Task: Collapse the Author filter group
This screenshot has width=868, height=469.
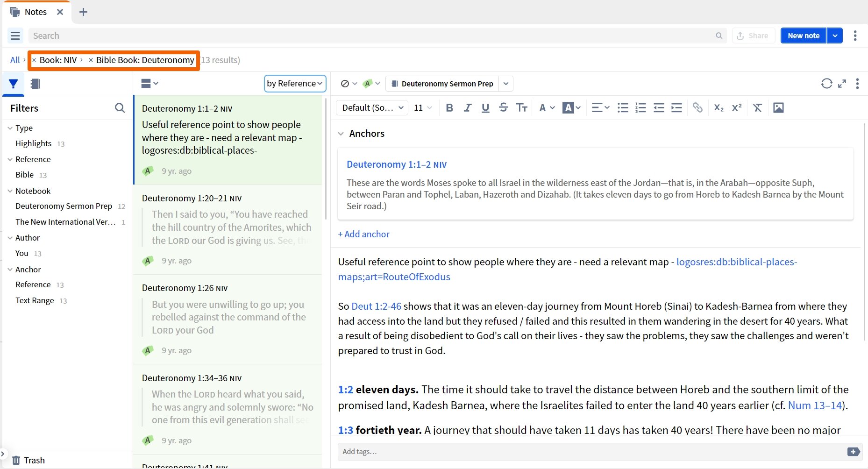Action: [x=10, y=238]
